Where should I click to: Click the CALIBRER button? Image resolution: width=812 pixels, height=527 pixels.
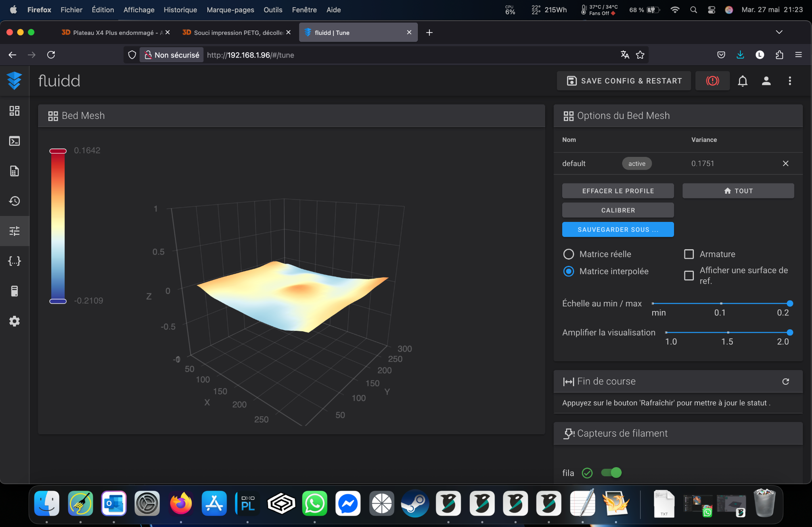(618, 210)
